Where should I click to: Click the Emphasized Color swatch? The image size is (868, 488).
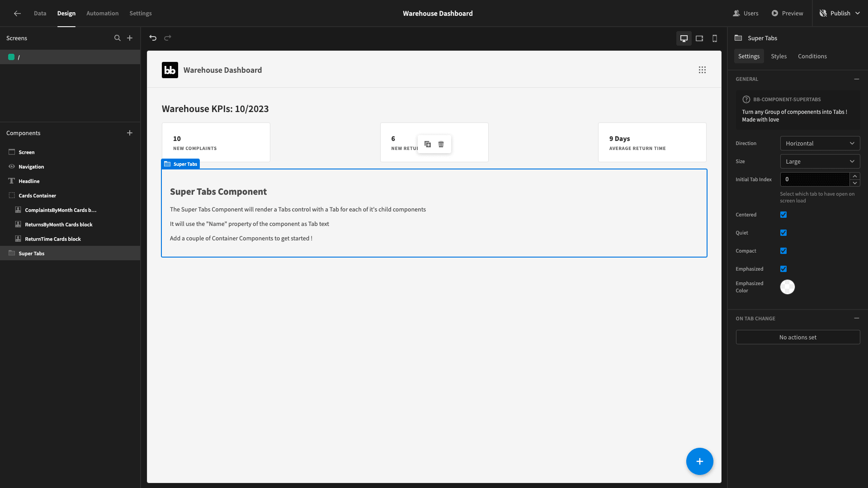click(x=788, y=286)
